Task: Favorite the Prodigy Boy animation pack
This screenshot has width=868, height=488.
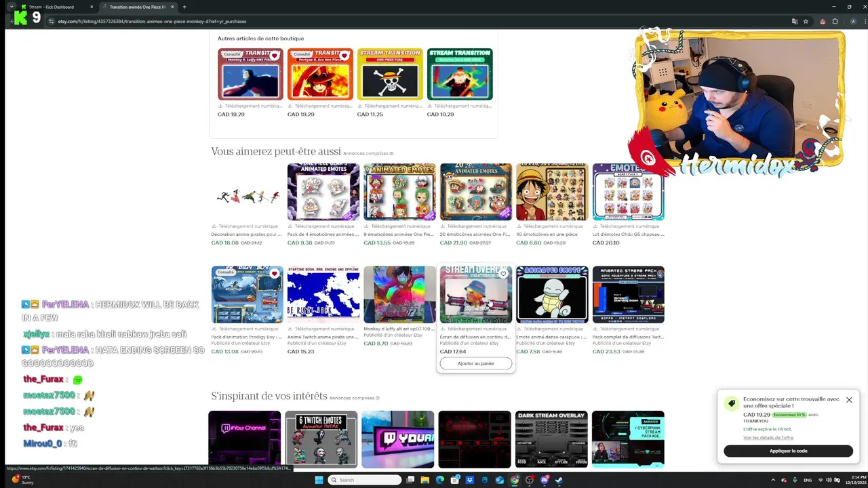Action: click(x=275, y=274)
